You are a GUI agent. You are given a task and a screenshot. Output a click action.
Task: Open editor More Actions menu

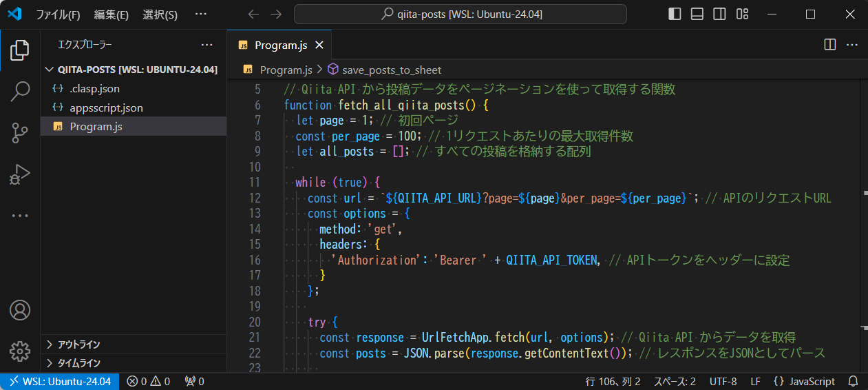[x=852, y=45]
